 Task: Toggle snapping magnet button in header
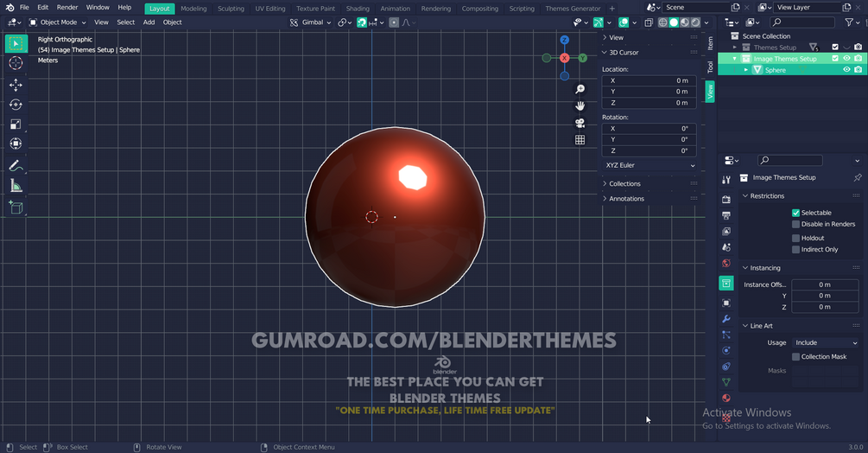(x=362, y=22)
